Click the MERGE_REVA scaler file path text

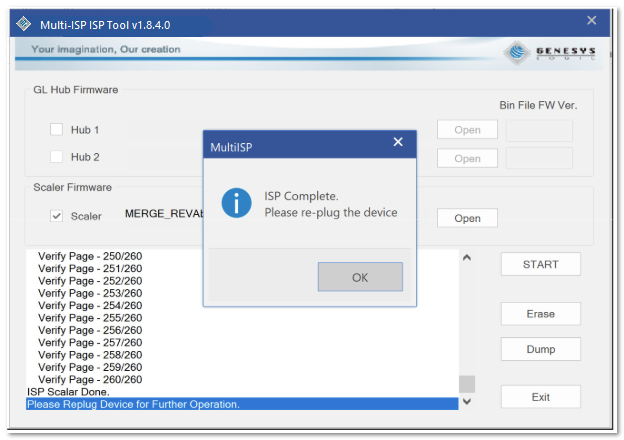pyautogui.click(x=164, y=214)
